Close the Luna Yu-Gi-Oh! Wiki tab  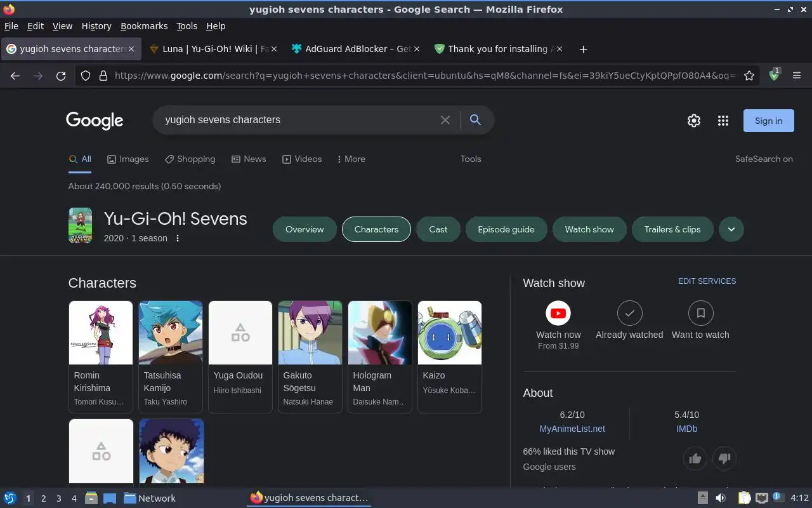click(x=274, y=49)
